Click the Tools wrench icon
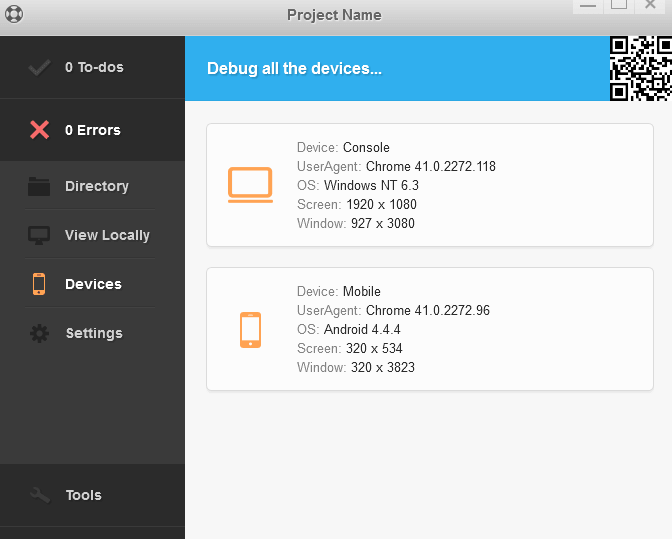 40,495
